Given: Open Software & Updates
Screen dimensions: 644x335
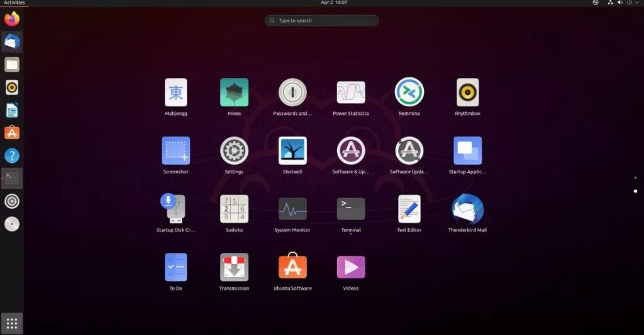Looking at the screenshot, I should pos(351,151).
